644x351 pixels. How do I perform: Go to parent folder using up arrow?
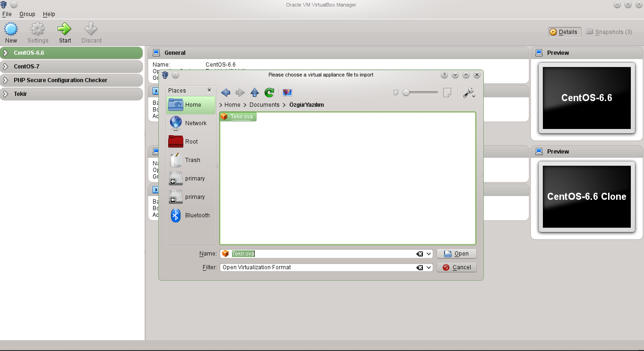point(255,93)
